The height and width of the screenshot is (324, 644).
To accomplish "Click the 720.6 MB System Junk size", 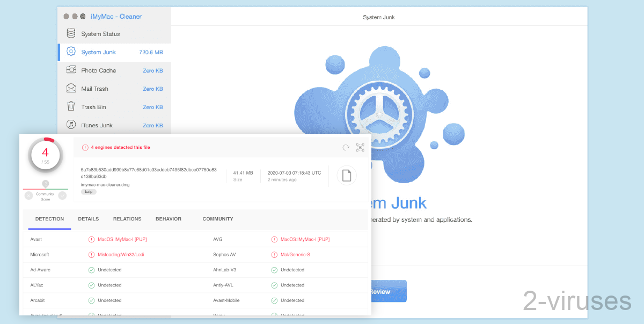I will click(151, 52).
